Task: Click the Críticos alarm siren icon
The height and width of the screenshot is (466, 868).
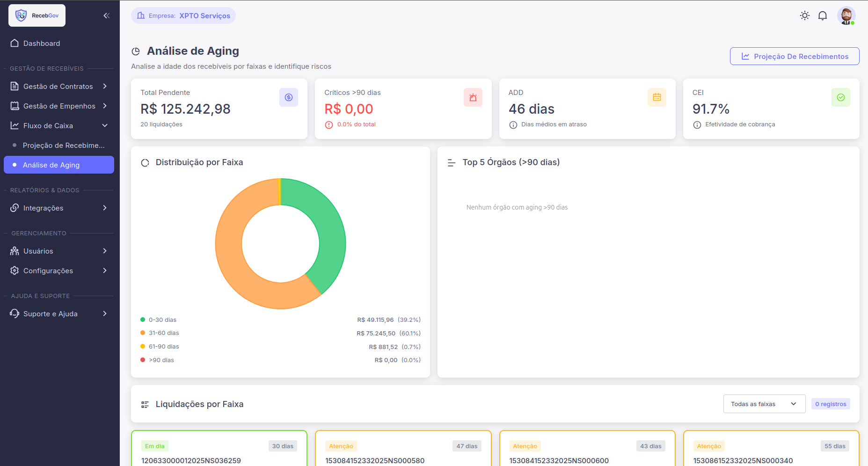Action: [473, 97]
